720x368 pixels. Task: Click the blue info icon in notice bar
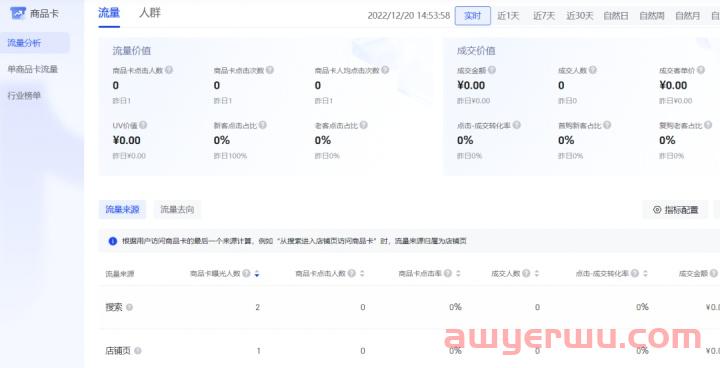[112, 241]
